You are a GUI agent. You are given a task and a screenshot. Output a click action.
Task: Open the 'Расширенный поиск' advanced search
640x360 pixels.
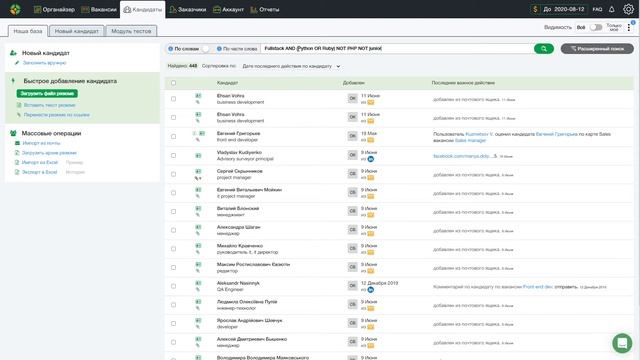tap(597, 49)
